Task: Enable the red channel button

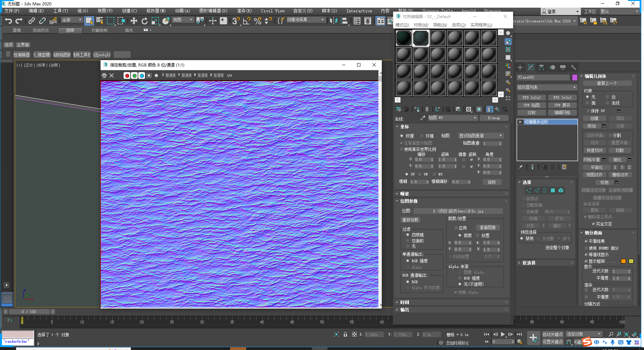Action: point(127,75)
